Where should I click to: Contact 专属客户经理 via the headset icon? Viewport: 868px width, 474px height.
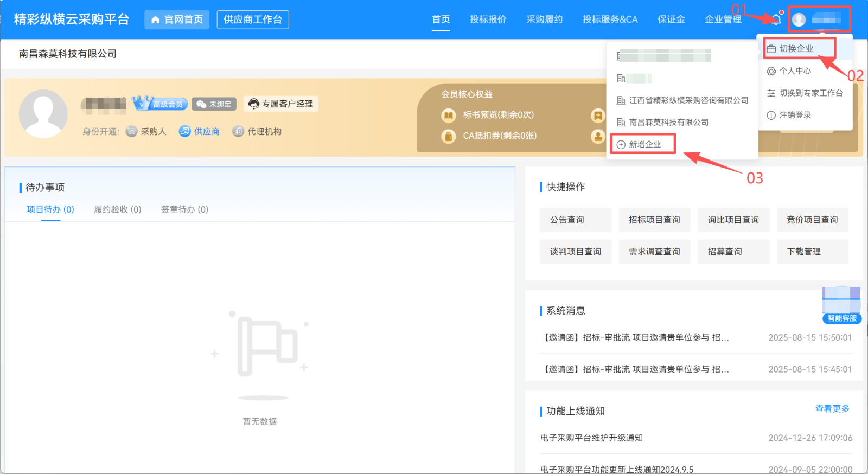(281, 104)
